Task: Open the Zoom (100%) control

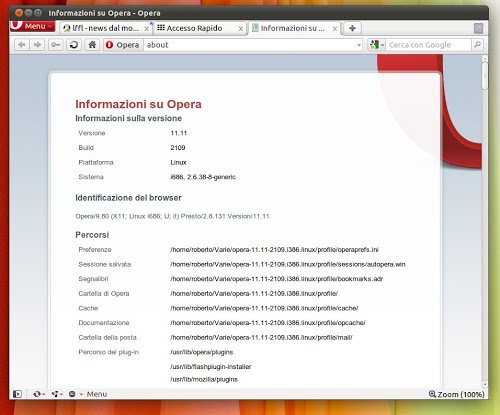Action: pyautogui.click(x=456, y=394)
